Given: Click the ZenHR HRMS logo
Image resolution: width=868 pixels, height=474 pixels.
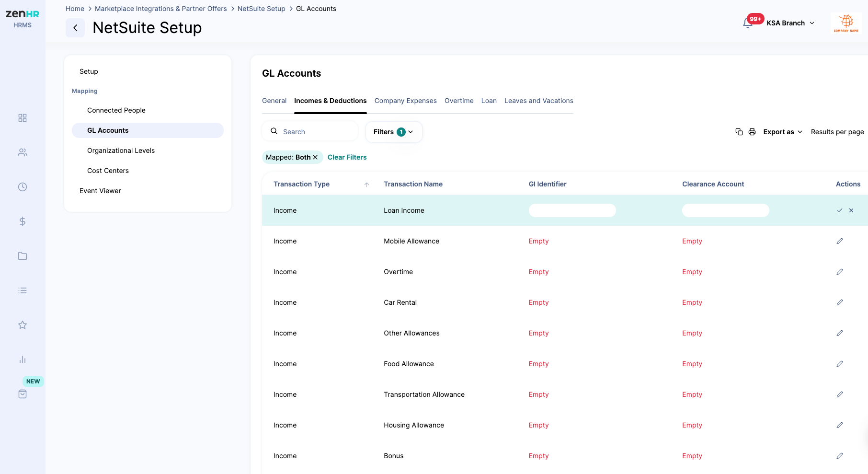Looking at the screenshot, I should point(23,19).
